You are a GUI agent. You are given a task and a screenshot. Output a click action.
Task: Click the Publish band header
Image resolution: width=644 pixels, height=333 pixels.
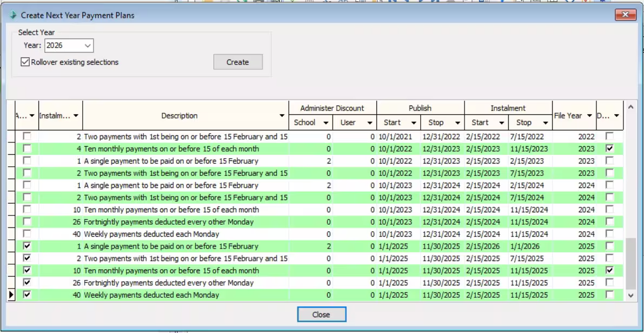pyautogui.click(x=420, y=108)
